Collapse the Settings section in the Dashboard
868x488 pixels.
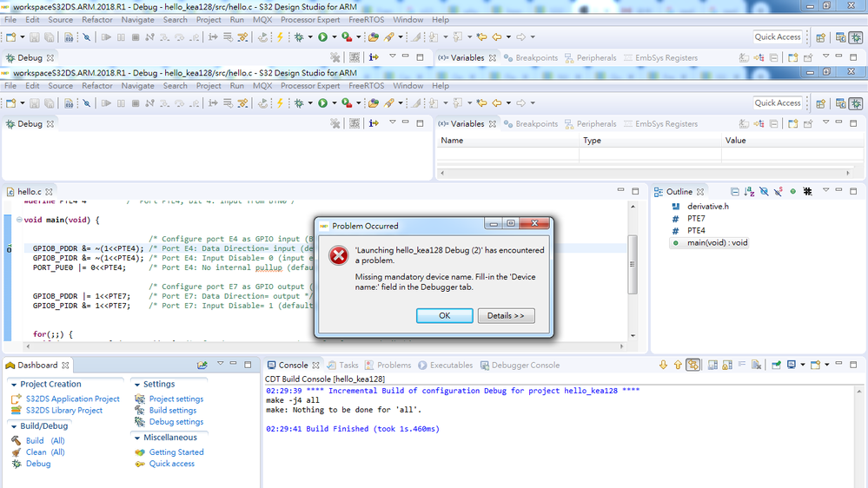[136, 385]
